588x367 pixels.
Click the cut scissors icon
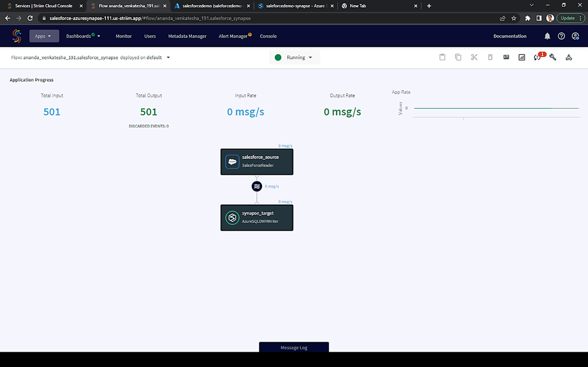(474, 57)
